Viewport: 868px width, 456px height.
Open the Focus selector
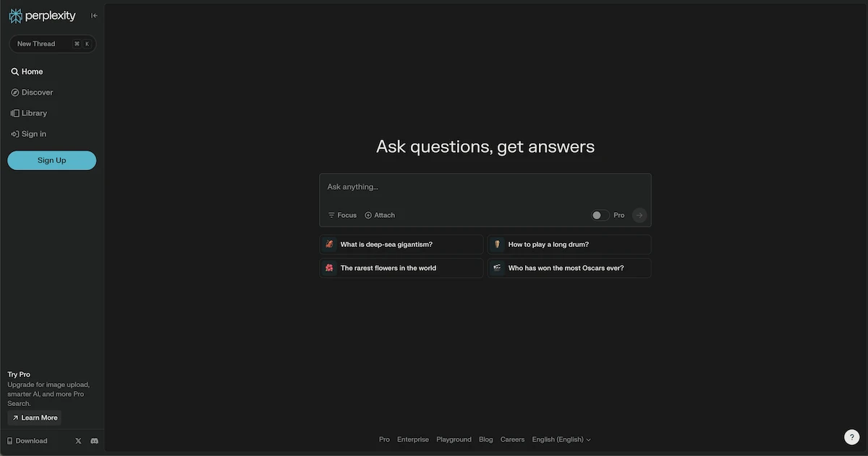(x=342, y=215)
